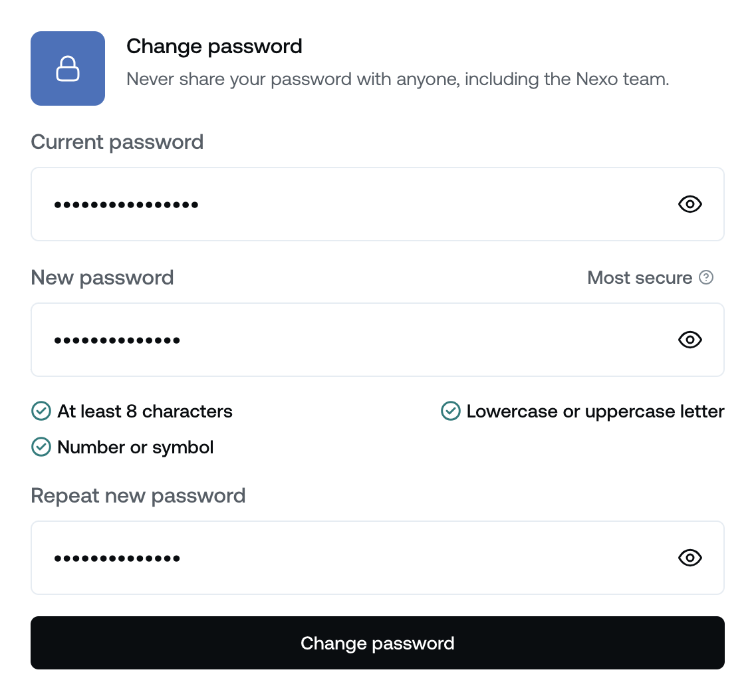Click the eye icon in the repeat password field
The image size is (756, 700).
pyautogui.click(x=690, y=558)
